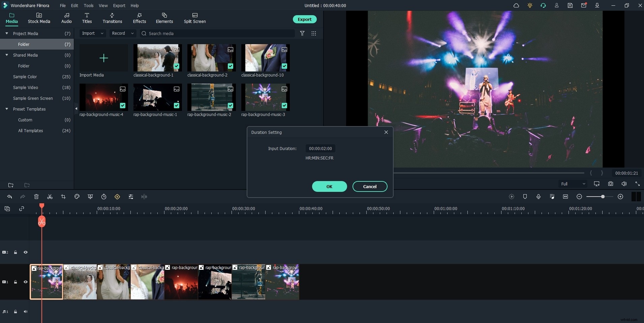Add a keyframe with the diamond icon

(x=118, y=197)
